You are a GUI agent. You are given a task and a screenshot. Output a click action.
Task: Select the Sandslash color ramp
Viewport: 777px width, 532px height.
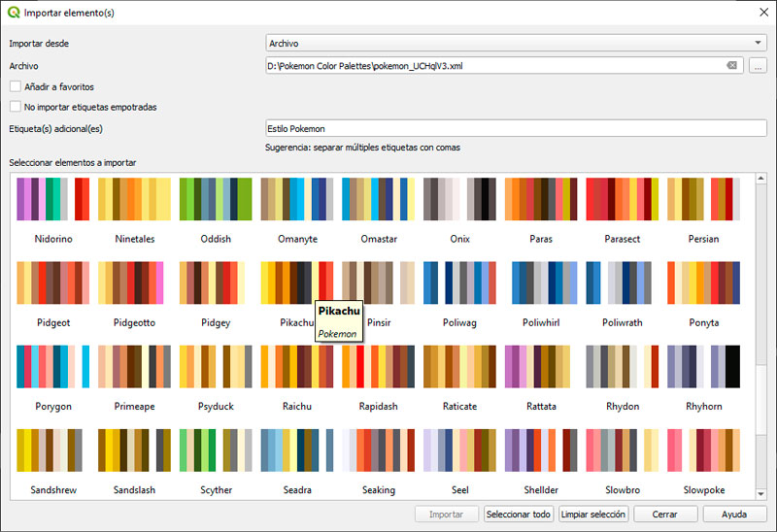[x=134, y=450]
